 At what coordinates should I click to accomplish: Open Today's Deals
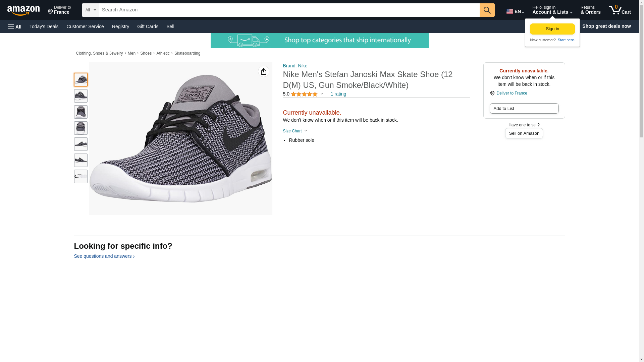click(44, 26)
